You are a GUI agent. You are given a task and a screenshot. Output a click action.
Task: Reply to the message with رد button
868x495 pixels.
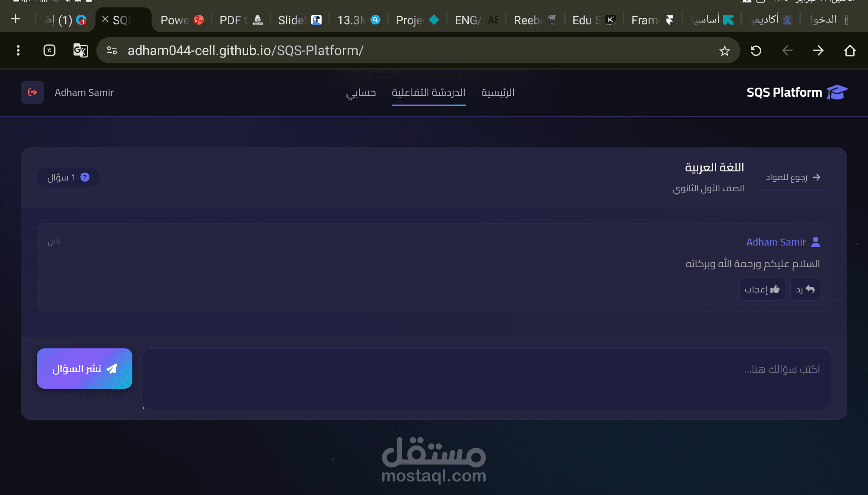coord(805,289)
